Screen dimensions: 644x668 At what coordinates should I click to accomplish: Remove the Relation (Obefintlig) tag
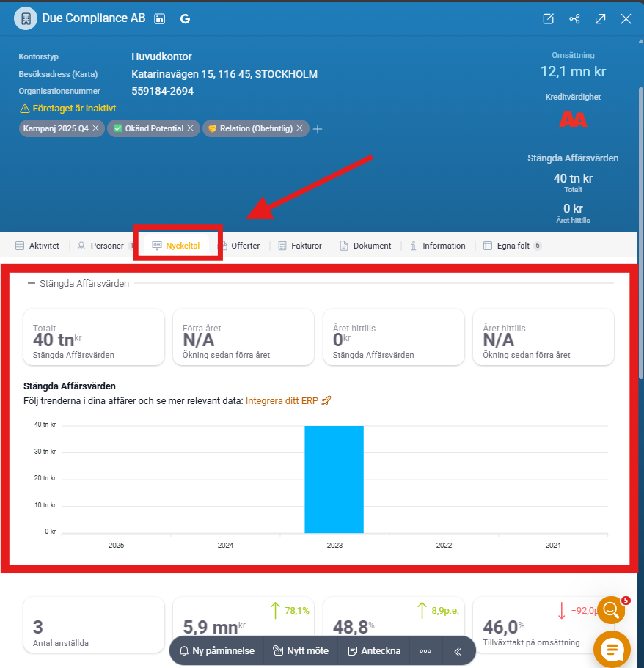click(299, 128)
